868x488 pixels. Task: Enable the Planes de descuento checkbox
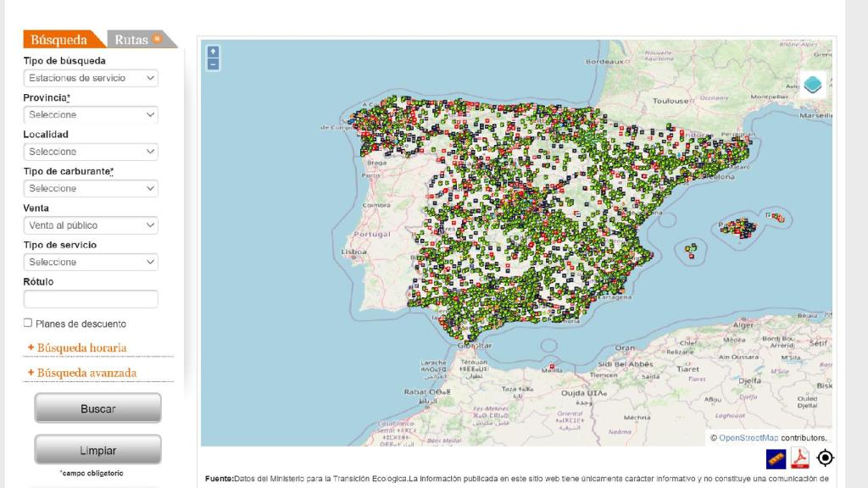point(28,323)
